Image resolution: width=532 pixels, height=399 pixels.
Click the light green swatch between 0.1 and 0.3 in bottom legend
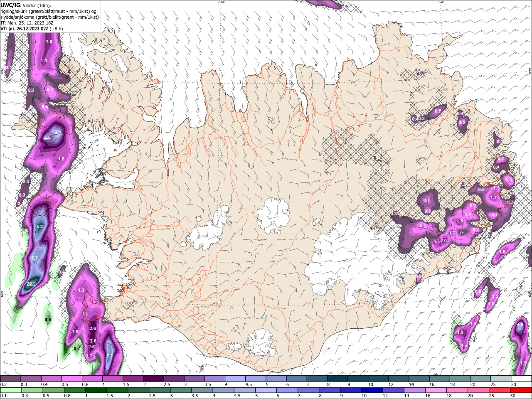10,390
